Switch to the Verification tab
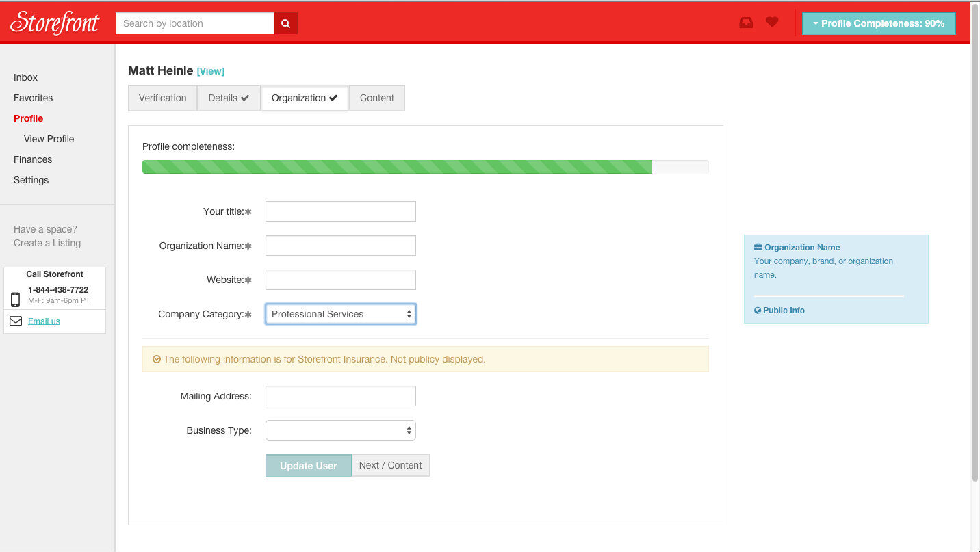 pos(162,98)
